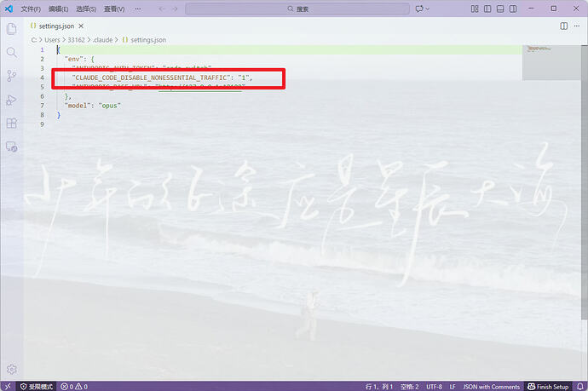
Task: Open the 文件(F) menu
Action: 31,9
